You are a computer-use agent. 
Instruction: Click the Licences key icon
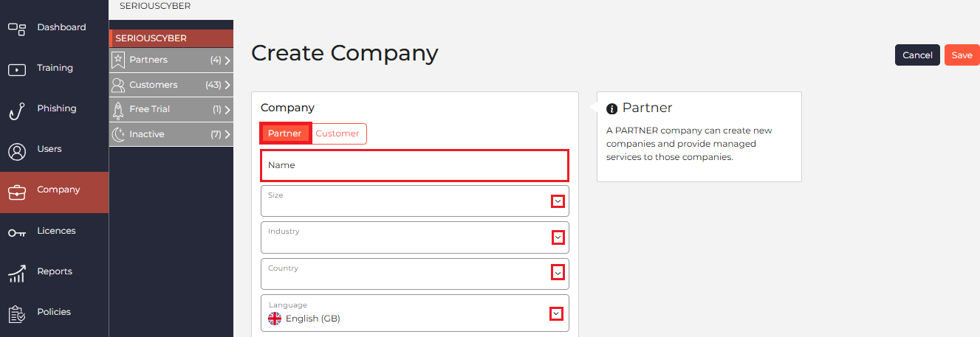pyautogui.click(x=17, y=233)
